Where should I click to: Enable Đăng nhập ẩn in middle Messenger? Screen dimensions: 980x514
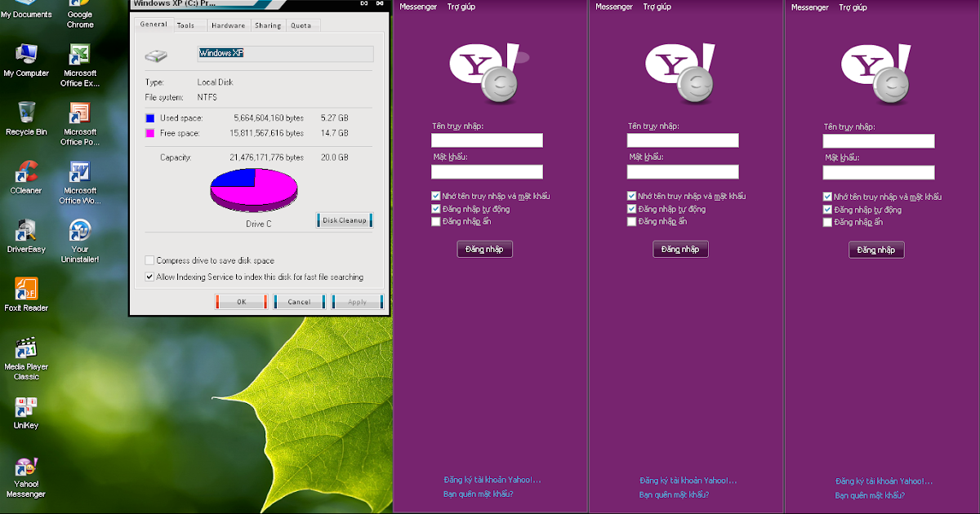632,221
